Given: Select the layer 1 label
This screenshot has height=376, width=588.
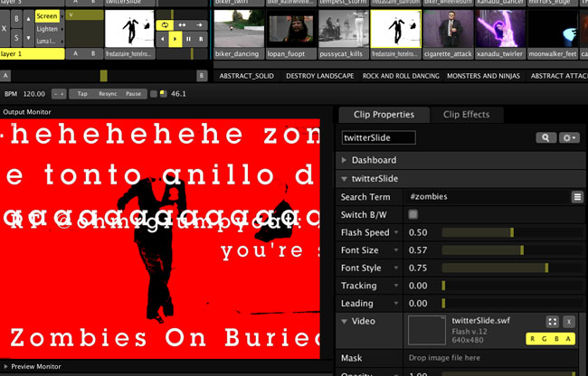Looking at the screenshot, I should (33, 54).
